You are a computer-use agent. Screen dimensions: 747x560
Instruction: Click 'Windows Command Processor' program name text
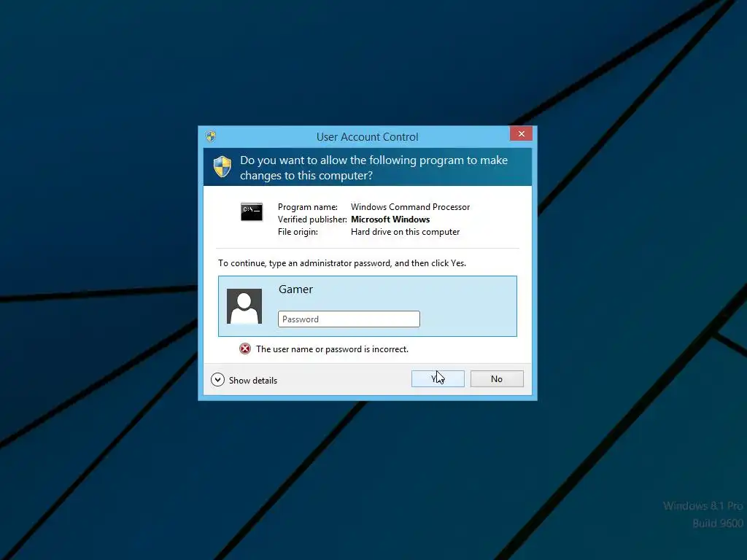pos(410,207)
